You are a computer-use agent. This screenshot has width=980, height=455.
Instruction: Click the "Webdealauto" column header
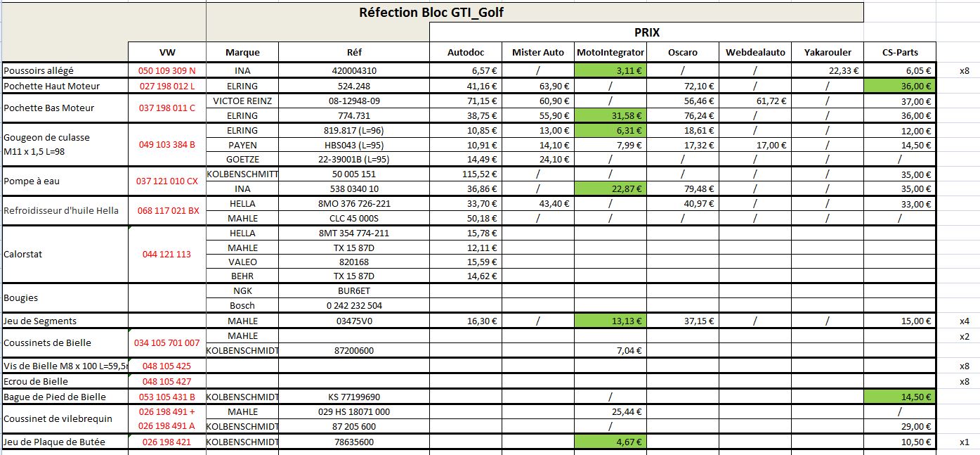754,52
